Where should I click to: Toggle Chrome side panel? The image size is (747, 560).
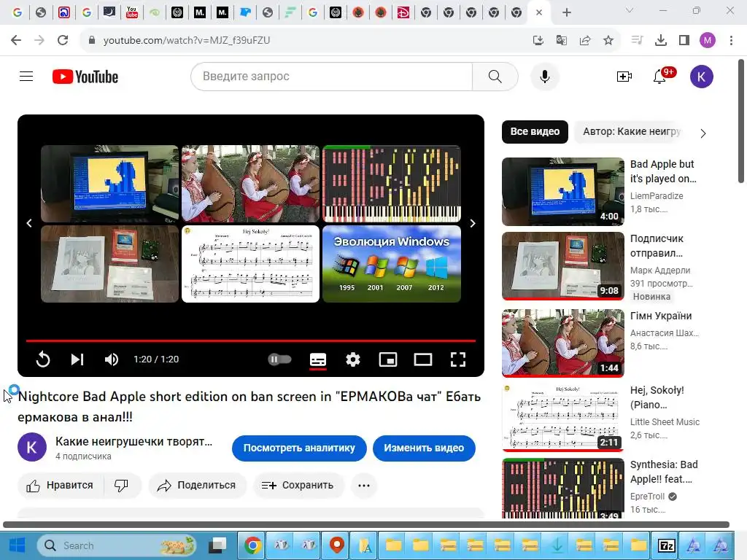684,40
